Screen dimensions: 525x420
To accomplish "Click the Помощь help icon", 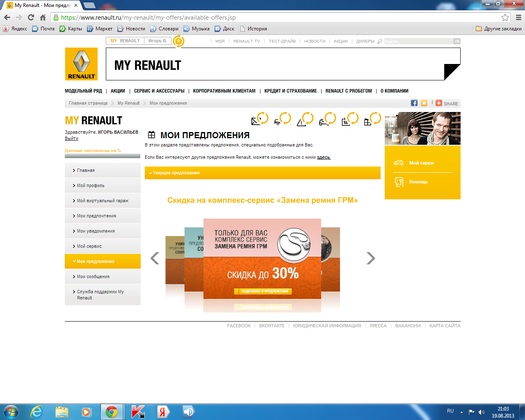I will coord(399,182).
